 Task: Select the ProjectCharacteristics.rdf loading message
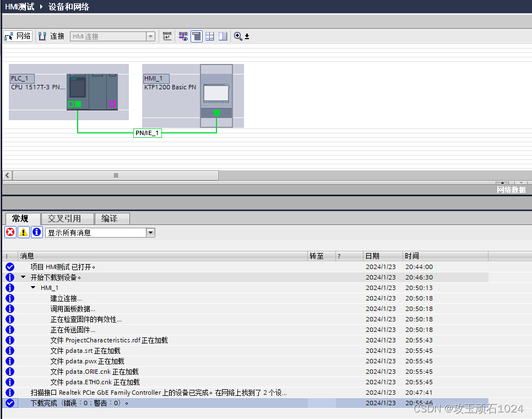tap(246, 340)
